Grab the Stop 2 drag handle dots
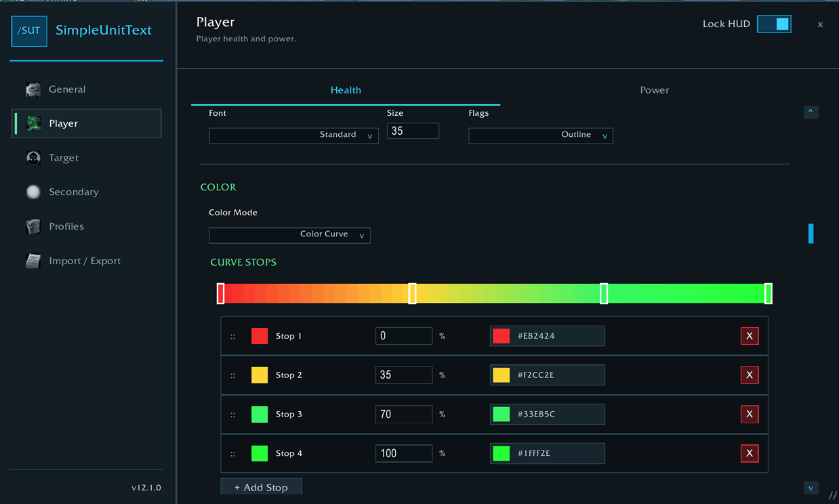Viewport: 839px width, 504px height. tap(232, 375)
